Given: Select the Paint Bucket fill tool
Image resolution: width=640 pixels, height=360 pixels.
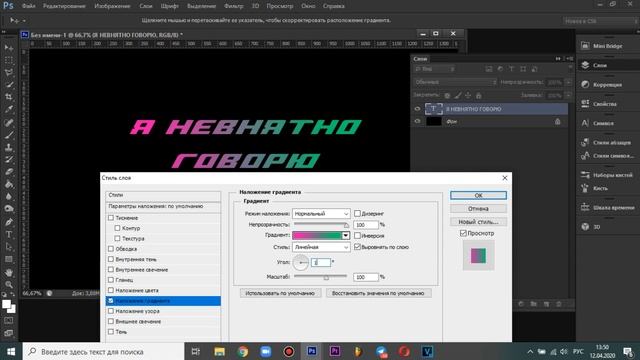Looking at the screenshot, I should click(x=9, y=184).
